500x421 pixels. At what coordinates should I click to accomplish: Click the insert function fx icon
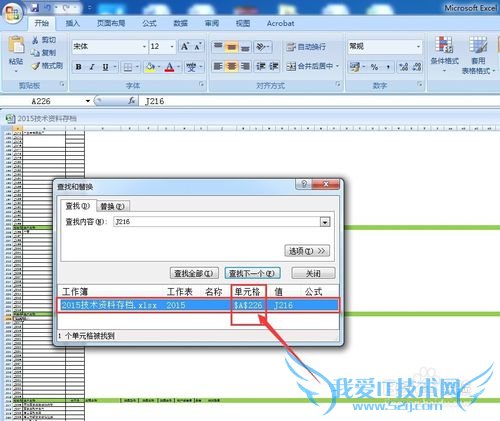132,100
